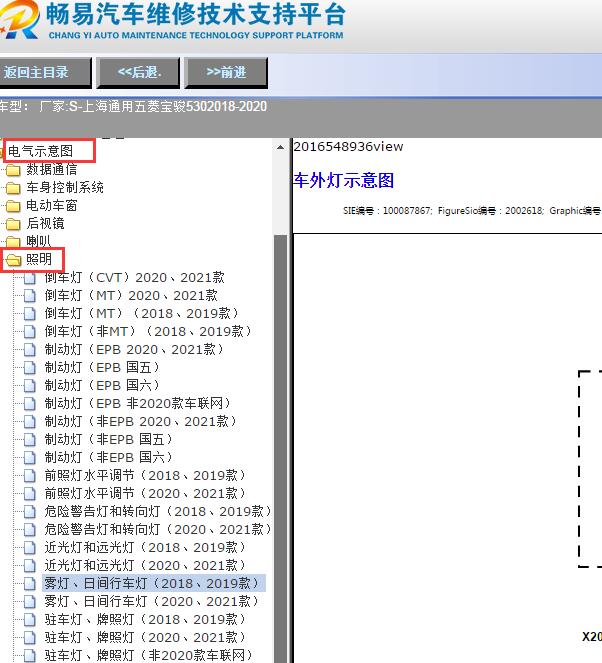The image size is (602, 663).
Task: Click the 车外灯示意图 heading
Action: coord(343,180)
